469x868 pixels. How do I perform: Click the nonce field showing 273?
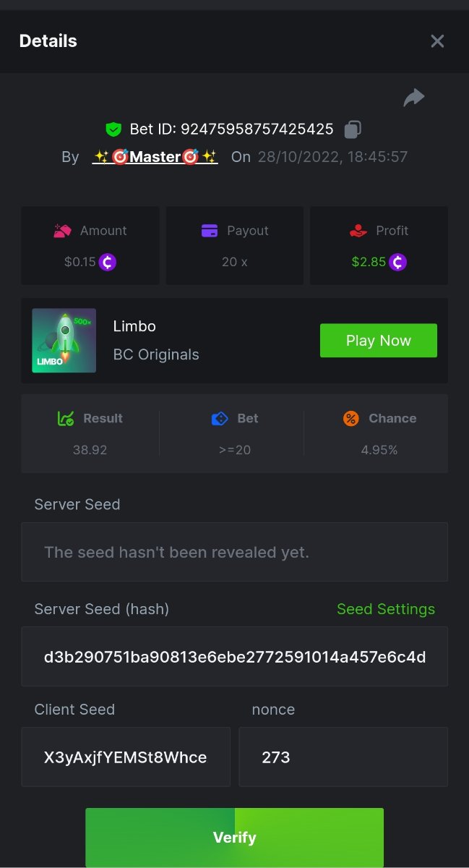point(343,757)
